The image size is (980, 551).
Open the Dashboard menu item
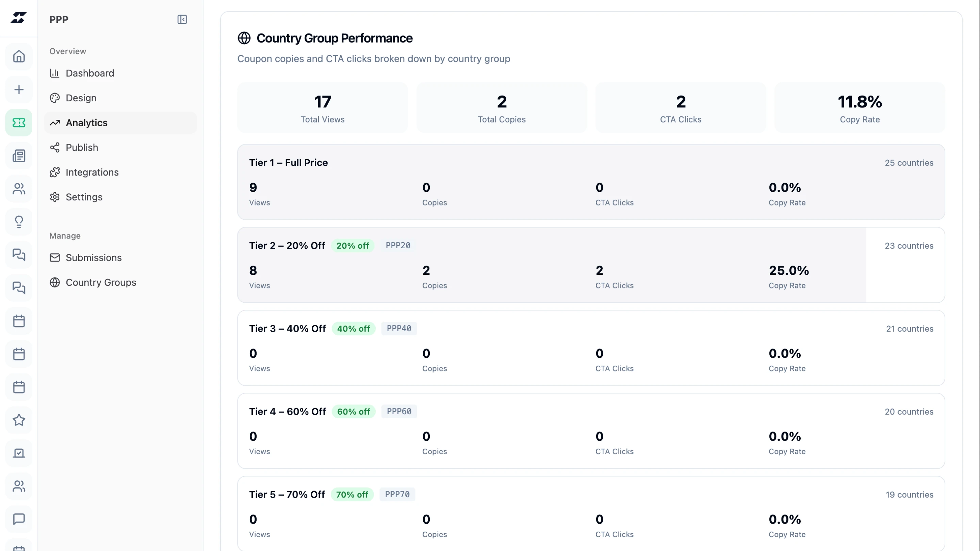[90, 73]
